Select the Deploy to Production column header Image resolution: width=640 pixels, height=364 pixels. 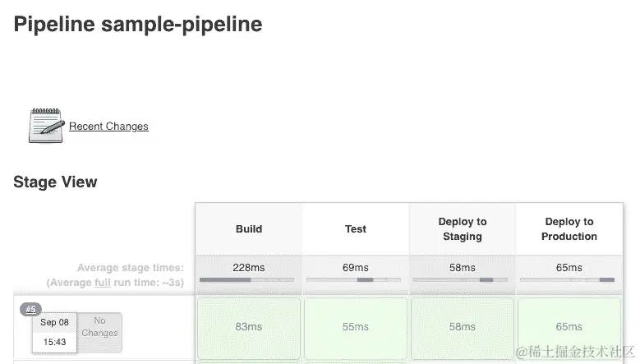pyautogui.click(x=569, y=229)
